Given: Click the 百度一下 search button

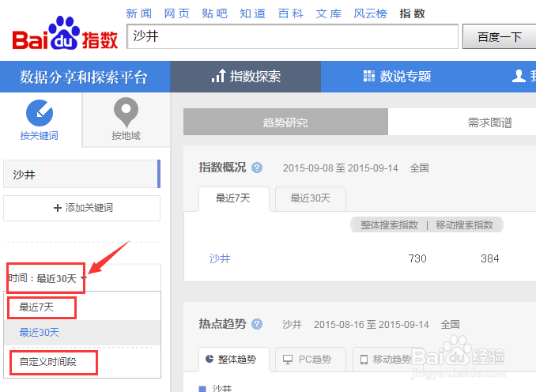Looking at the screenshot, I should 500,36.
